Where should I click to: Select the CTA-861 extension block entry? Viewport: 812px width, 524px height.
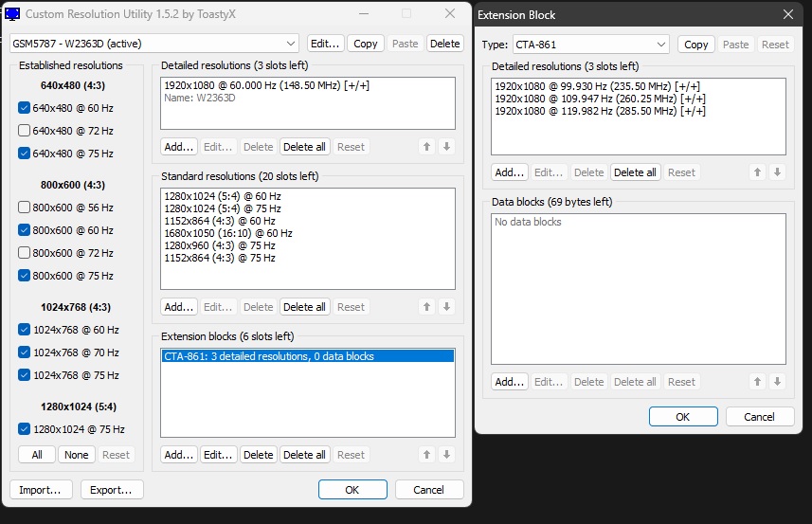tap(269, 357)
